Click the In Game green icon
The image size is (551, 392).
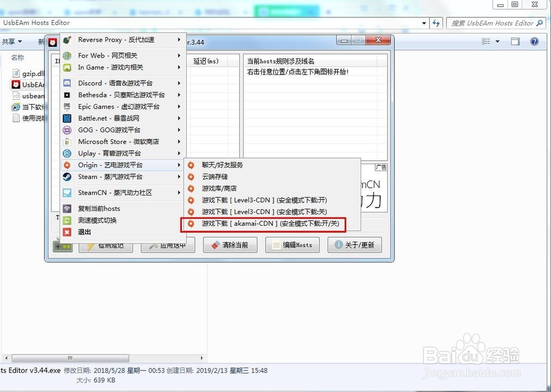pyautogui.click(x=67, y=67)
